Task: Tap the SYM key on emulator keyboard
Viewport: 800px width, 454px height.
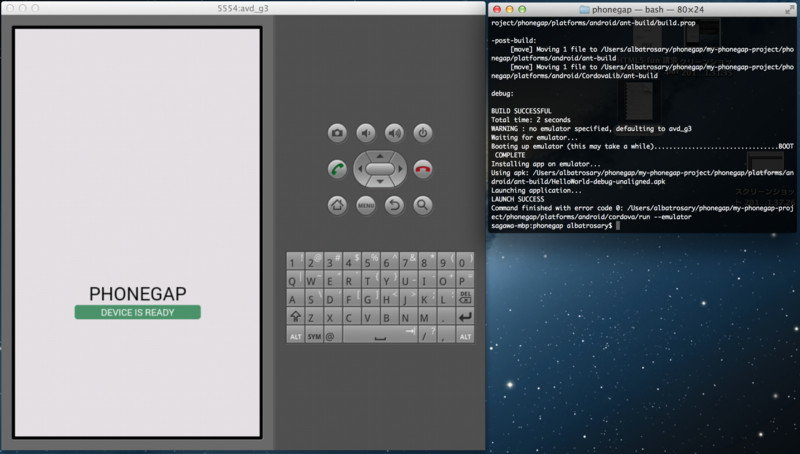Action: 314,335
